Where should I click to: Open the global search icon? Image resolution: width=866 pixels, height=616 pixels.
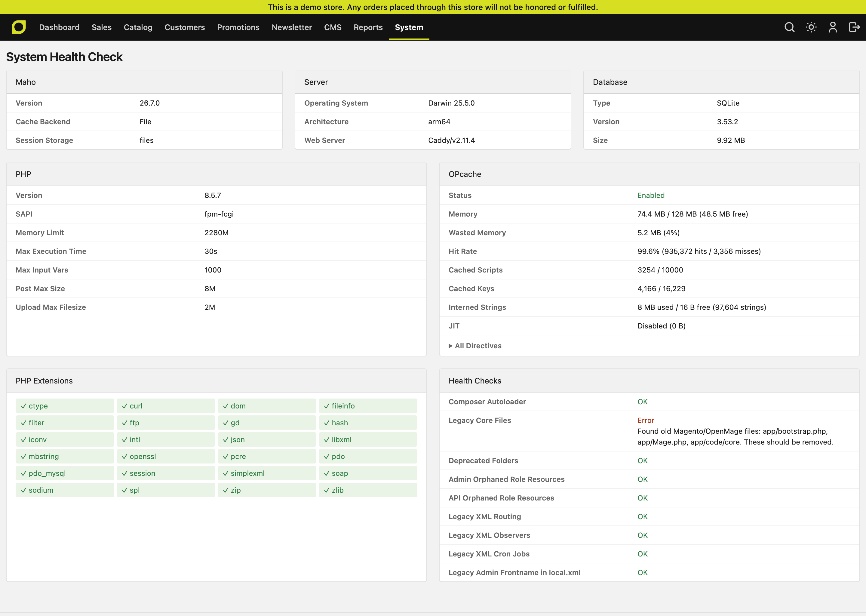pos(789,27)
